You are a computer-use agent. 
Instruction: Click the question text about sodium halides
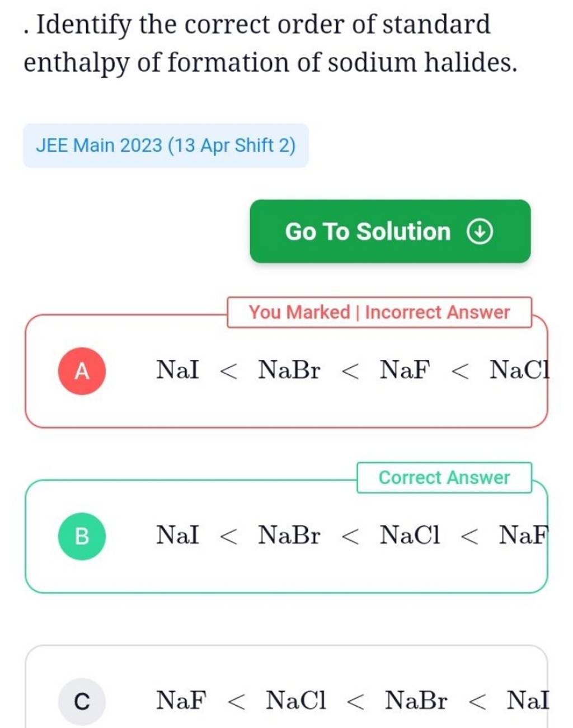click(269, 43)
